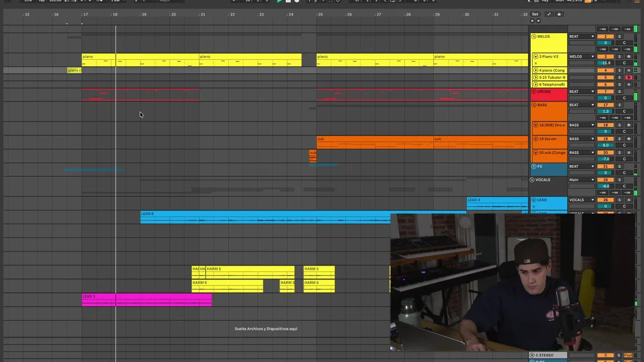This screenshot has height=362, width=644.
Task: Toggle track activator 3 on Piano V3
Action: tap(605, 57)
